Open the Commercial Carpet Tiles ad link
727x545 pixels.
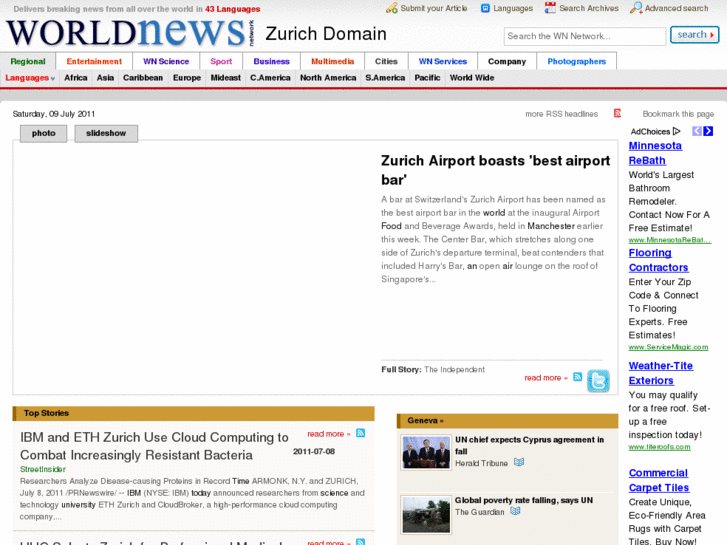coord(659,480)
